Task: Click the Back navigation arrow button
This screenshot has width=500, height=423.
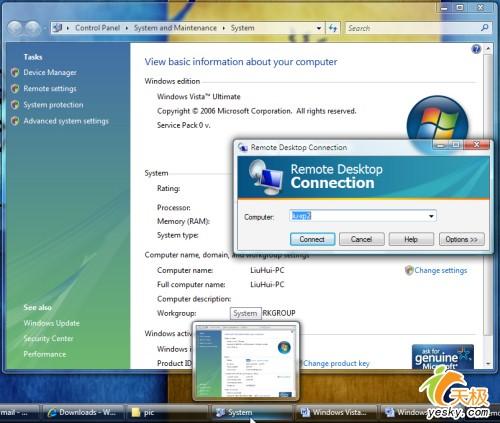Action: (16, 28)
